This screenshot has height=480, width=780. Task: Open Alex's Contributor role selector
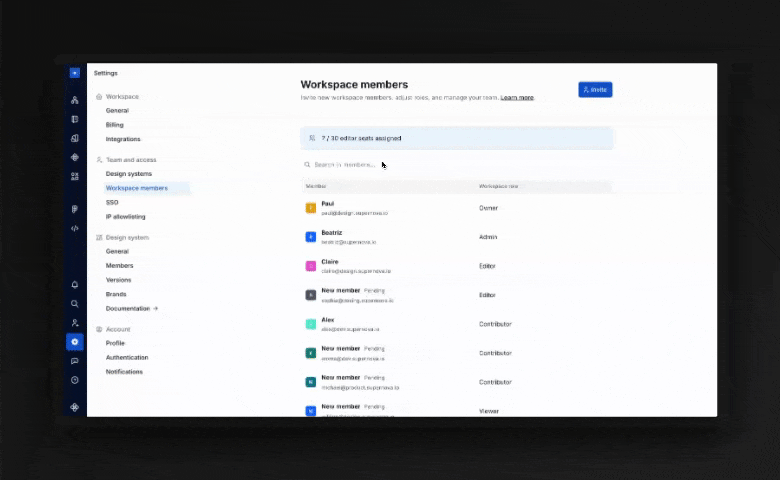point(495,324)
